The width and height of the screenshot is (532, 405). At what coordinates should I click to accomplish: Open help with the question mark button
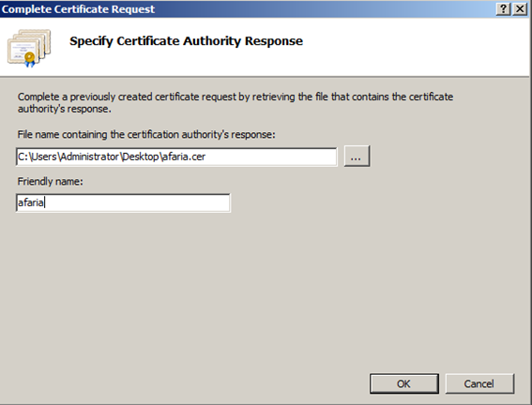point(504,8)
